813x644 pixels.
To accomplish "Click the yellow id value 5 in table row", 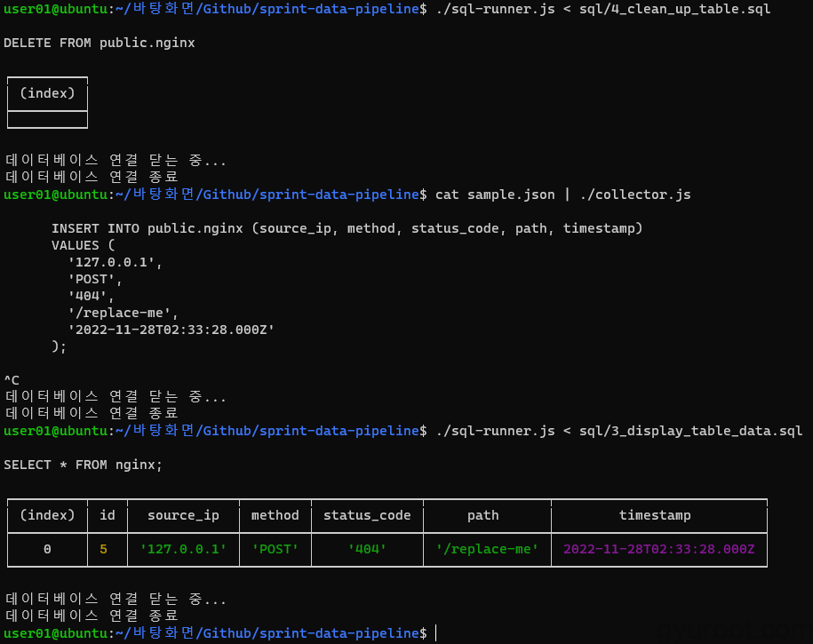I will (103, 549).
